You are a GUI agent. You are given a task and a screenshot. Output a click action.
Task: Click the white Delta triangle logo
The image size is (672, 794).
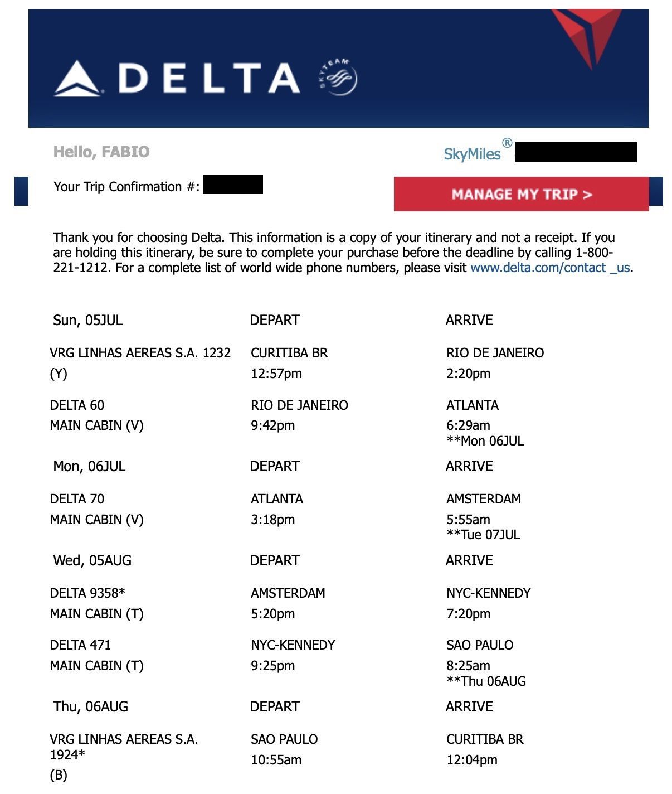point(77,79)
